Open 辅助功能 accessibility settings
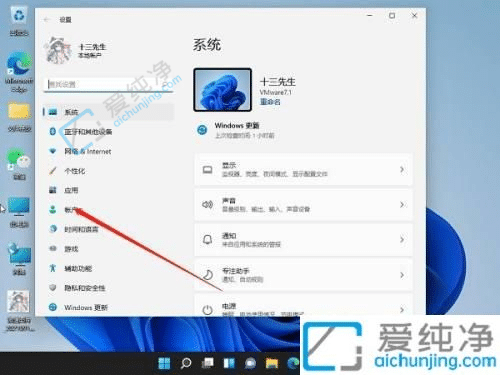The height and width of the screenshot is (375, 500). tap(78, 268)
